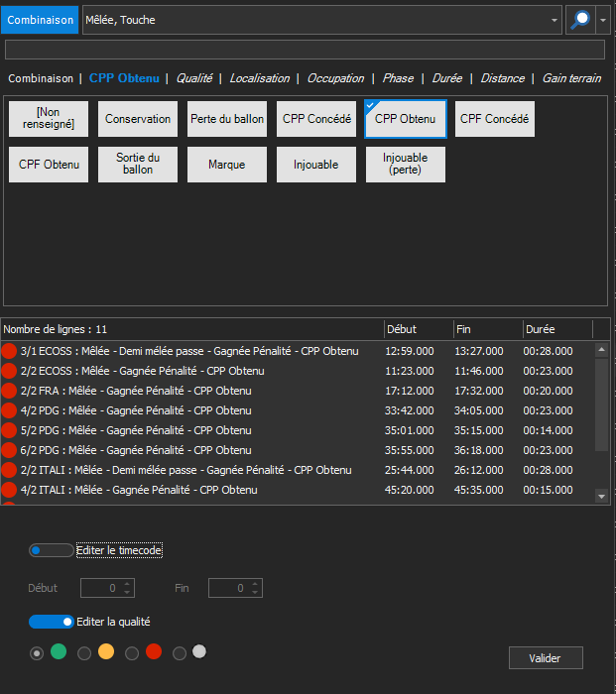This screenshot has width=616, height=694.
Task: Expand the arrow next to search button
Action: 602,20
